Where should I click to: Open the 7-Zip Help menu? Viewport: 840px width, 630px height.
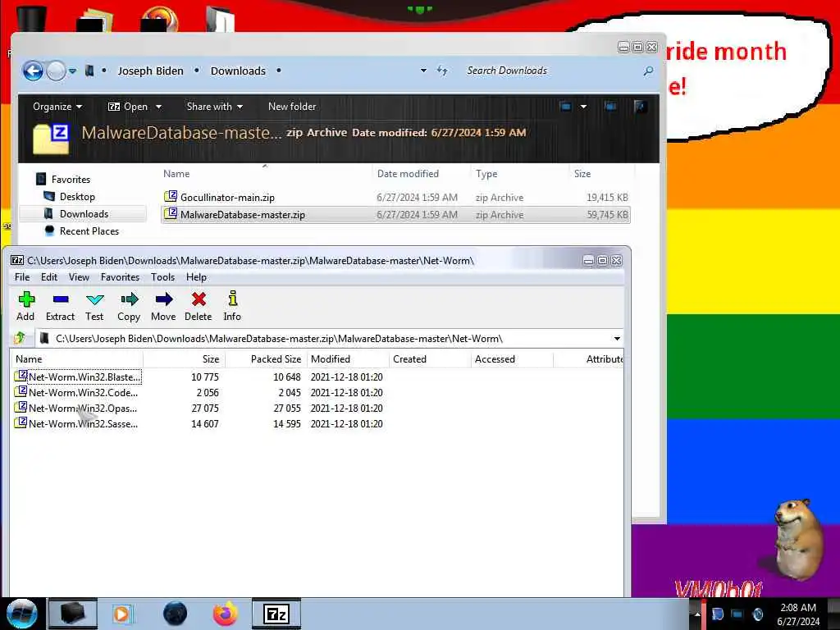click(x=196, y=277)
